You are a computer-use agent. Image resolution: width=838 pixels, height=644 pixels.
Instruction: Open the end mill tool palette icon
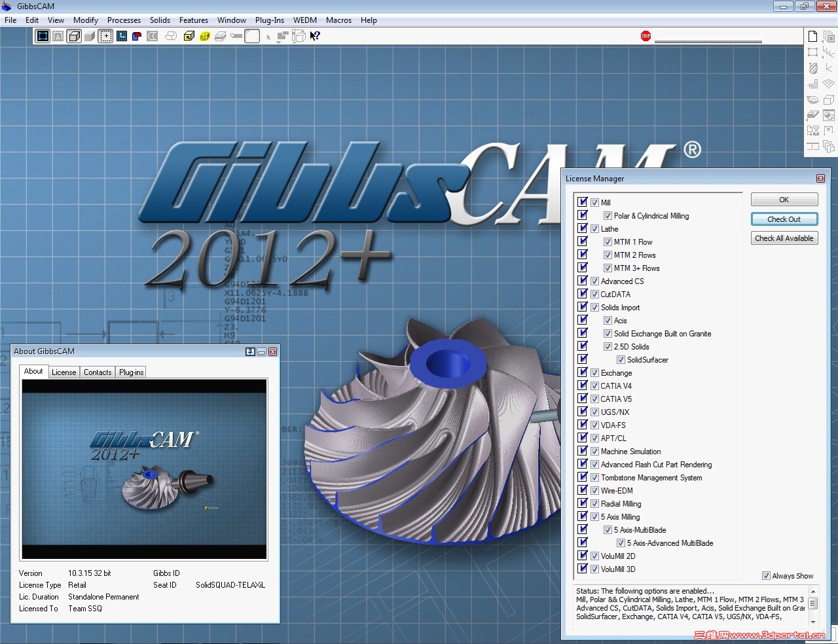tap(812, 67)
